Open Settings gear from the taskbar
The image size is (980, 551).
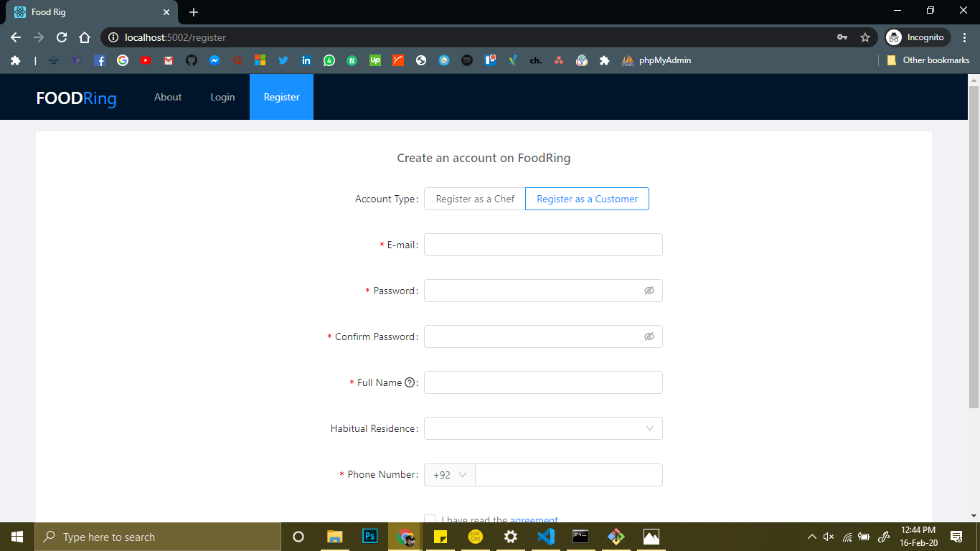point(510,537)
